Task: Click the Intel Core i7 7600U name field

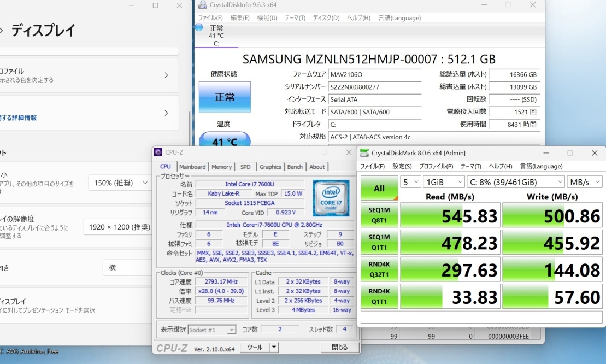Action: [x=250, y=184]
